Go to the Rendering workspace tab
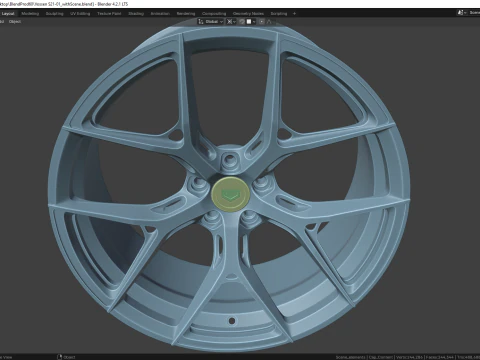The image size is (480, 360). pos(186,14)
